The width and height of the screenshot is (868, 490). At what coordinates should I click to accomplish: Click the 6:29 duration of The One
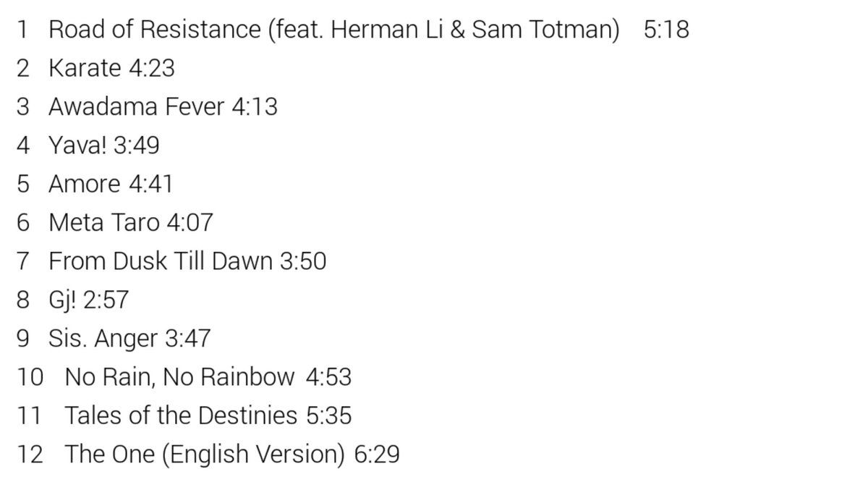tap(378, 455)
